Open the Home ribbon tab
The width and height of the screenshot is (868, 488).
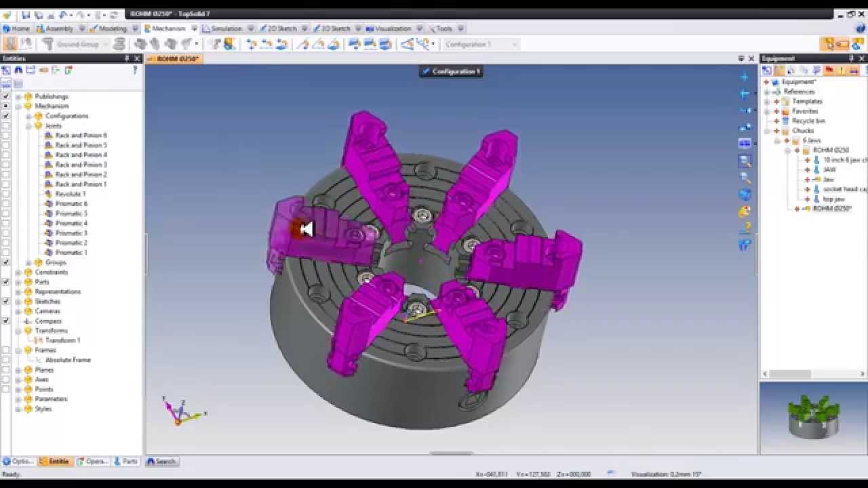(16, 28)
